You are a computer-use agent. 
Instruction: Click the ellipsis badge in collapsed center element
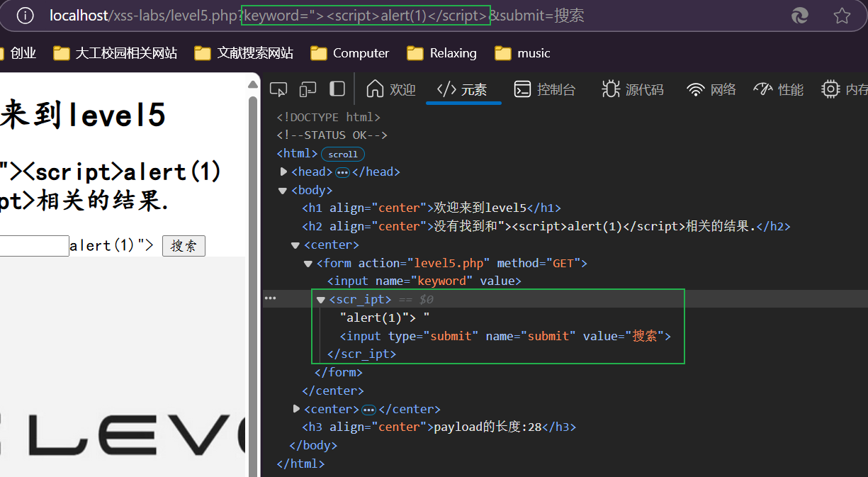368,410
